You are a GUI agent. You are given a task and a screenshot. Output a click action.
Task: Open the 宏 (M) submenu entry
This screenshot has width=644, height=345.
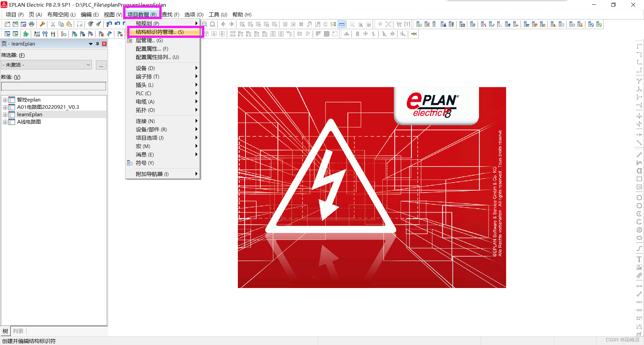[x=163, y=146]
